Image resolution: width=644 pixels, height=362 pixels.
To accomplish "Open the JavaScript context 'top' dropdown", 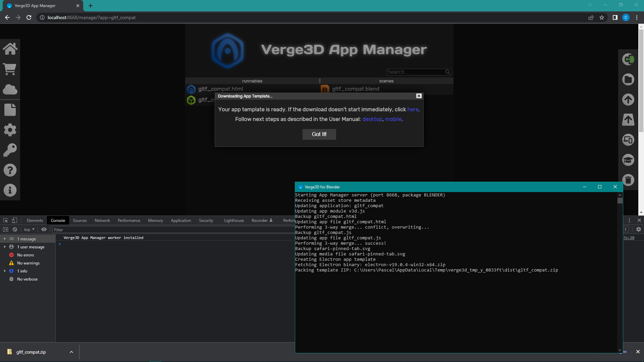I will click(x=29, y=230).
